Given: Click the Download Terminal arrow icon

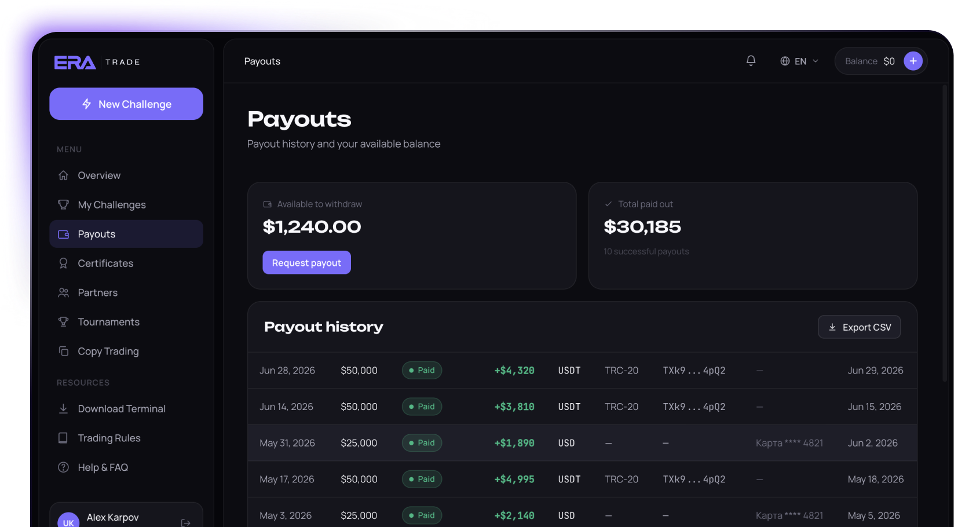Looking at the screenshot, I should tap(63, 408).
